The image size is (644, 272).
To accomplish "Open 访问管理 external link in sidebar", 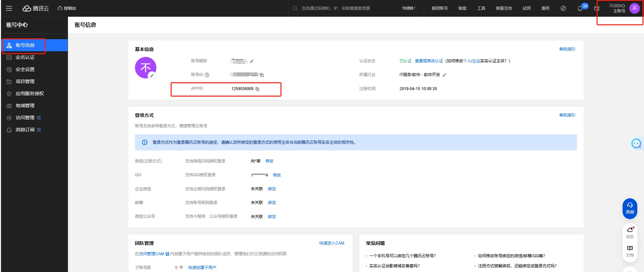I will (25, 118).
